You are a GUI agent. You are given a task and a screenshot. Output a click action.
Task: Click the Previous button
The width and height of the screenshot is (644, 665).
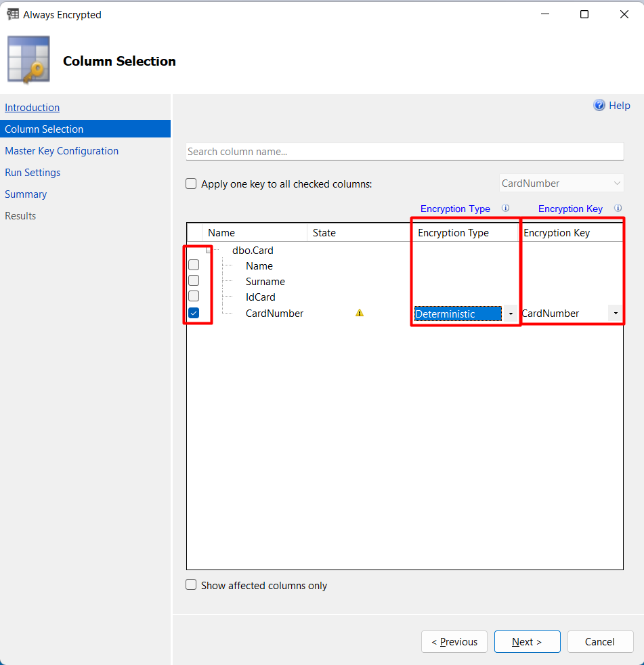pos(454,642)
